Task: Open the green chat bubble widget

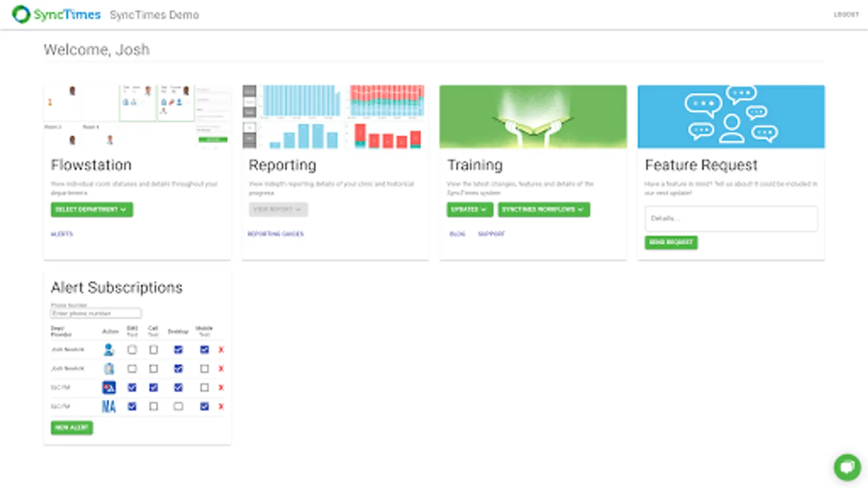Action: [x=847, y=467]
